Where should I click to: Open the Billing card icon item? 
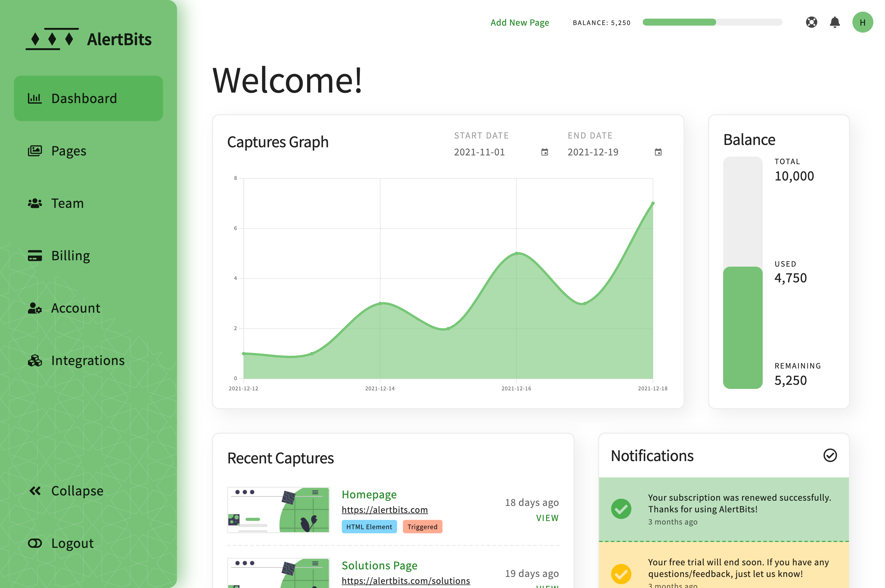[x=35, y=255]
